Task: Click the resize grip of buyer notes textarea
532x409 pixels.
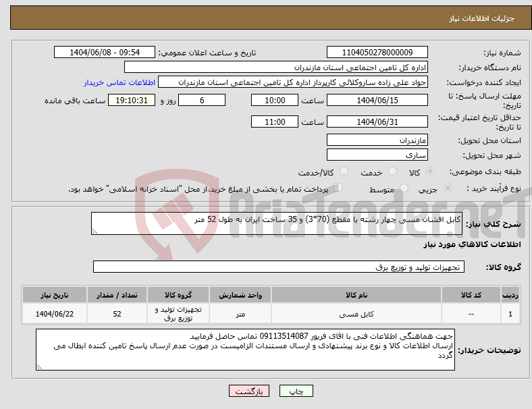Action: point(39,367)
